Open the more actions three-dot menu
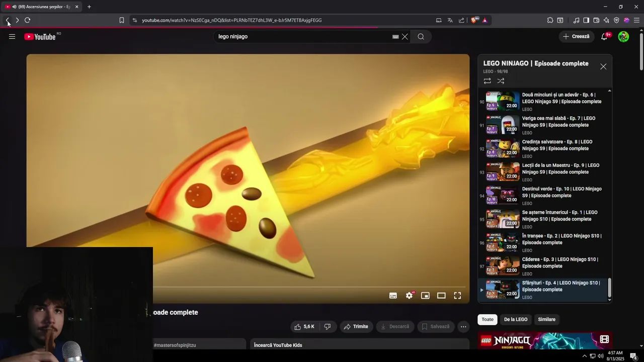 (463, 327)
